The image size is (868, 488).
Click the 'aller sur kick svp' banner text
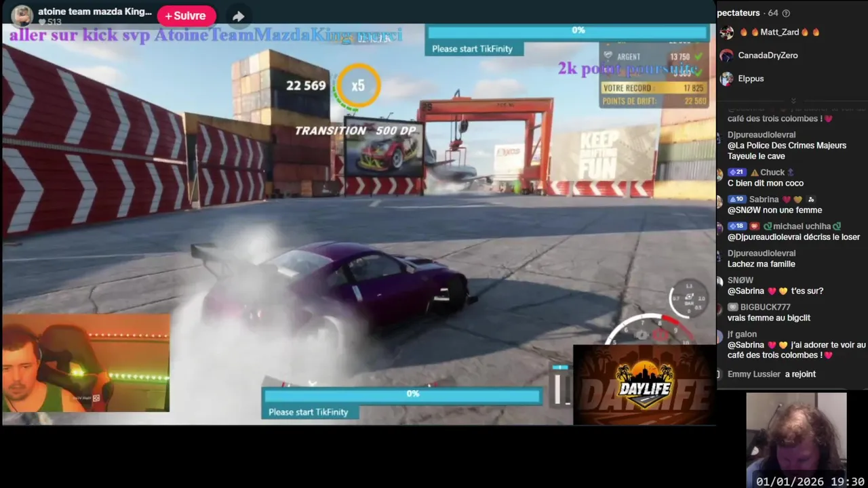point(205,35)
